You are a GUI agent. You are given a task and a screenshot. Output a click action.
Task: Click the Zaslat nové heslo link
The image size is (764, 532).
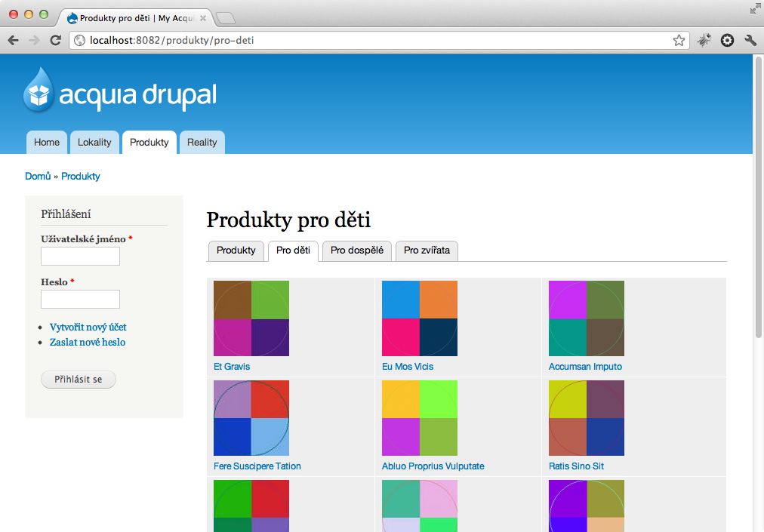point(88,343)
